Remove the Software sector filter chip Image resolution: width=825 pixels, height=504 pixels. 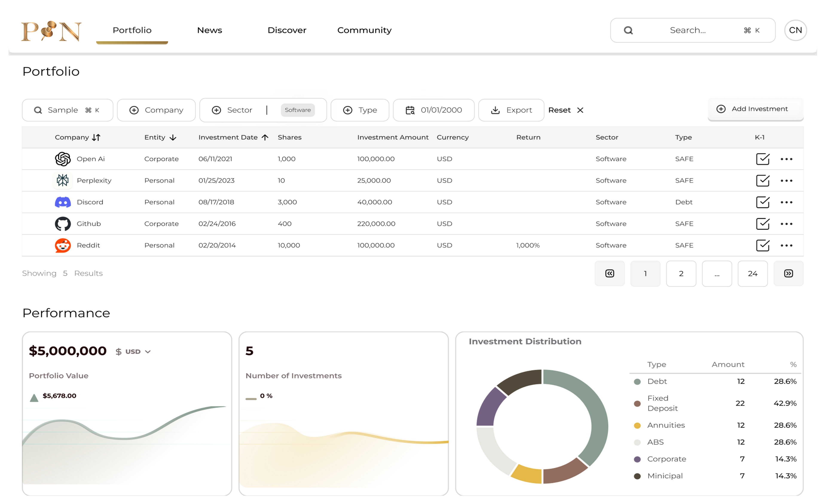tap(297, 110)
